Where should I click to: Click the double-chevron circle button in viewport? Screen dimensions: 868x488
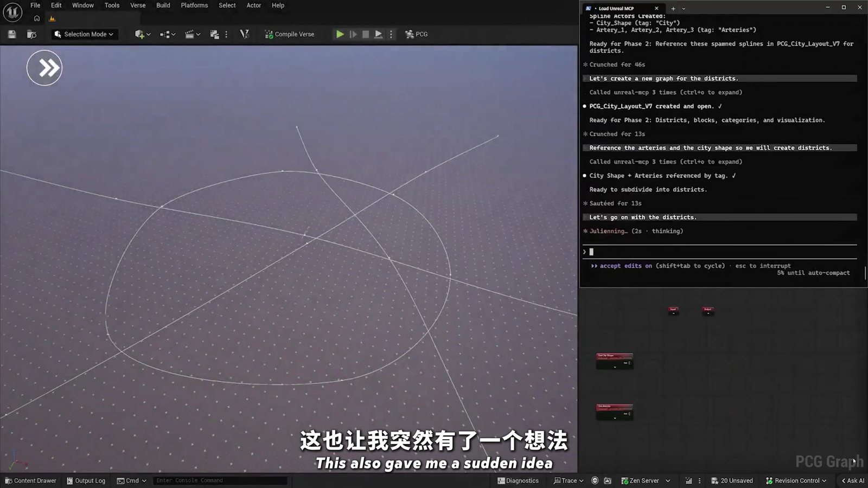[44, 68]
